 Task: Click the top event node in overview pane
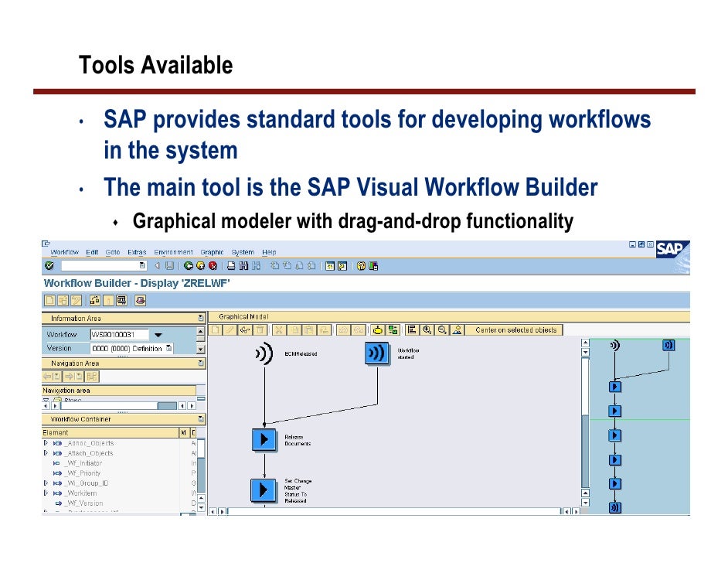pyautogui.click(x=614, y=345)
